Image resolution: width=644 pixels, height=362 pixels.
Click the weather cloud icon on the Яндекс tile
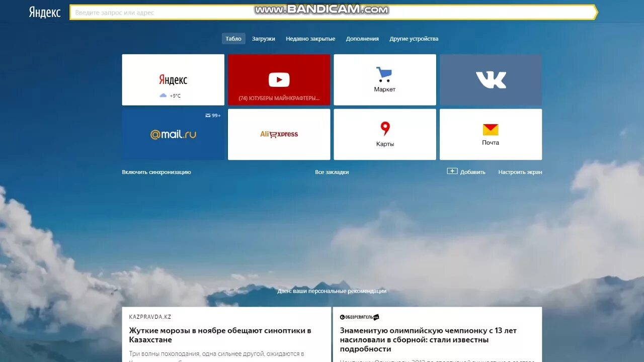(x=163, y=96)
